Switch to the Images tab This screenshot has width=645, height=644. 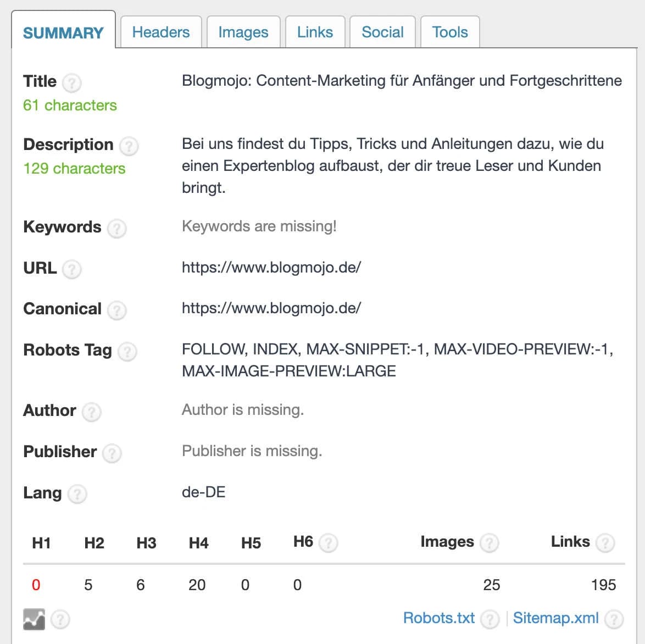[x=243, y=32]
